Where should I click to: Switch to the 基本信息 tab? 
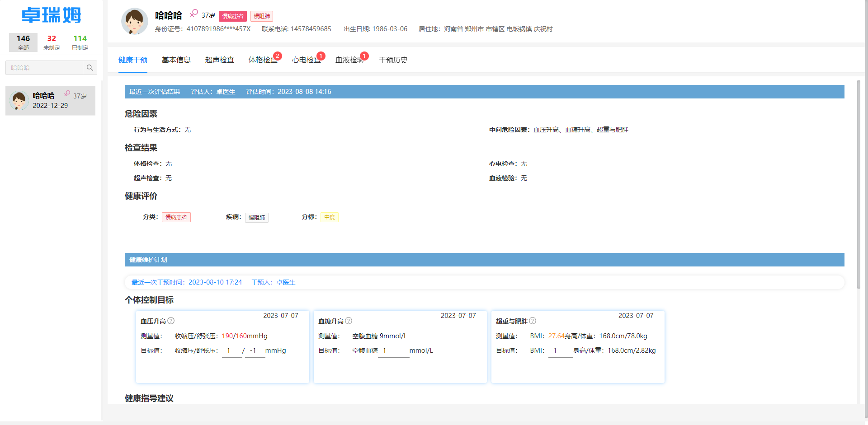click(x=176, y=60)
